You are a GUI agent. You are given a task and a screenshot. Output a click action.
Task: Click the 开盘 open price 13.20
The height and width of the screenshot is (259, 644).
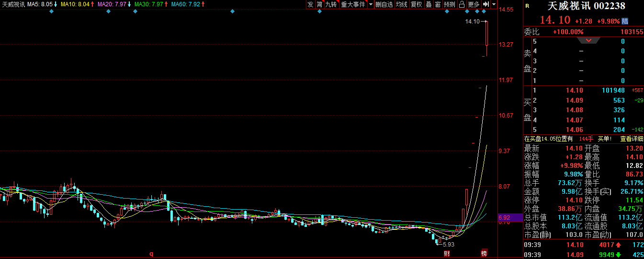[634, 148]
